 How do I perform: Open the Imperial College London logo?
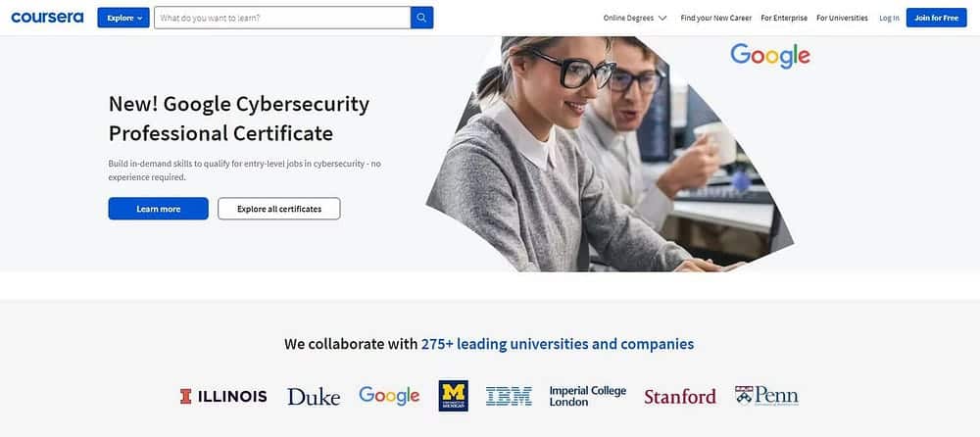(x=587, y=396)
